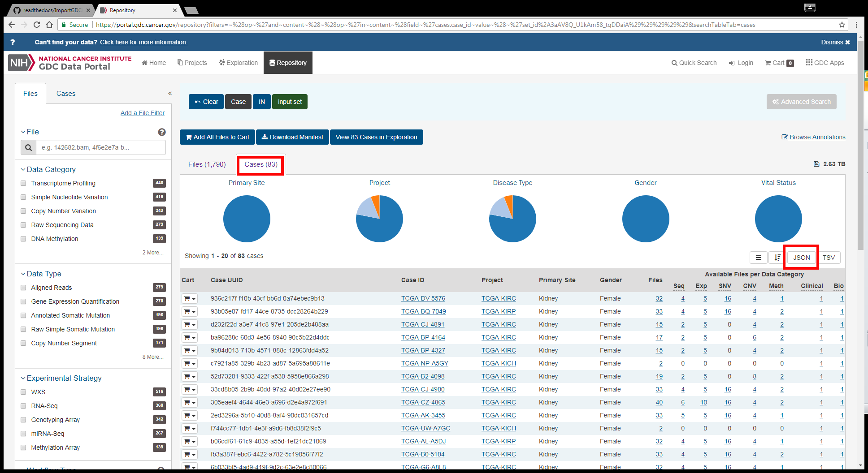Enable the WXS experimental strategy filter
This screenshot has height=473, width=868.
(x=23, y=392)
